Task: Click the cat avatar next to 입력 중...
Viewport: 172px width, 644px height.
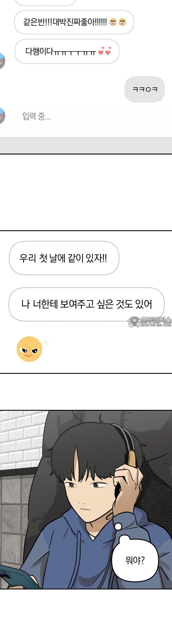Action: (x=2, y=115)
